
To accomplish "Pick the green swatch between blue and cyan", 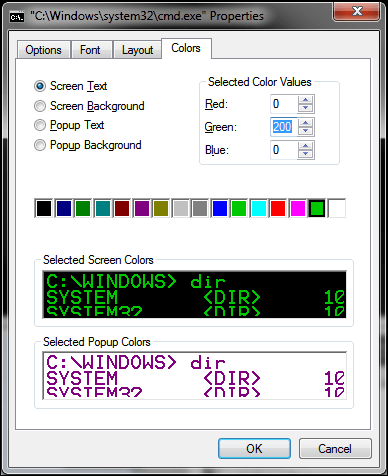I will pyautogui.click(x=239, y=208).
